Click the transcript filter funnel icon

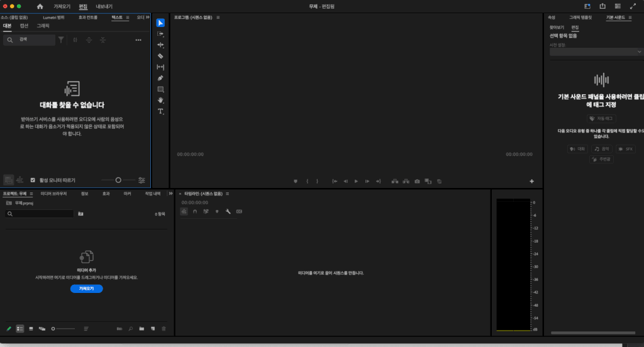tap(61, 40)
